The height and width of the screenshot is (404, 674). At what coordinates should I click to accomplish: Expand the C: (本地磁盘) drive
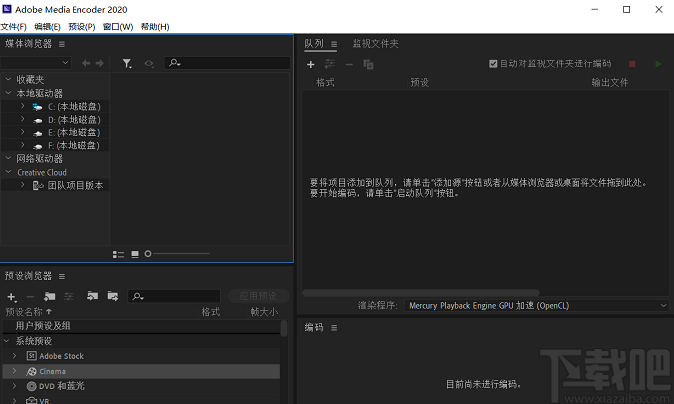point(23,106)
